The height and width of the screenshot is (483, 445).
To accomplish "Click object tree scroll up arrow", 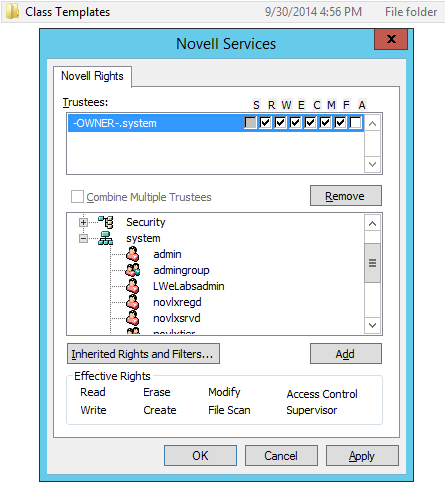I will [x=373, y=224].
